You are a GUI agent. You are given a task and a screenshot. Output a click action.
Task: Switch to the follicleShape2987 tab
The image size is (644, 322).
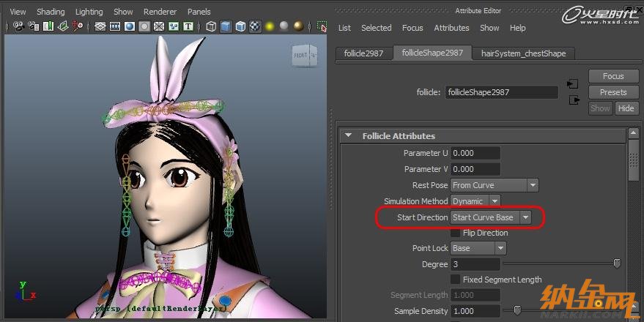[x=432, y=53]
